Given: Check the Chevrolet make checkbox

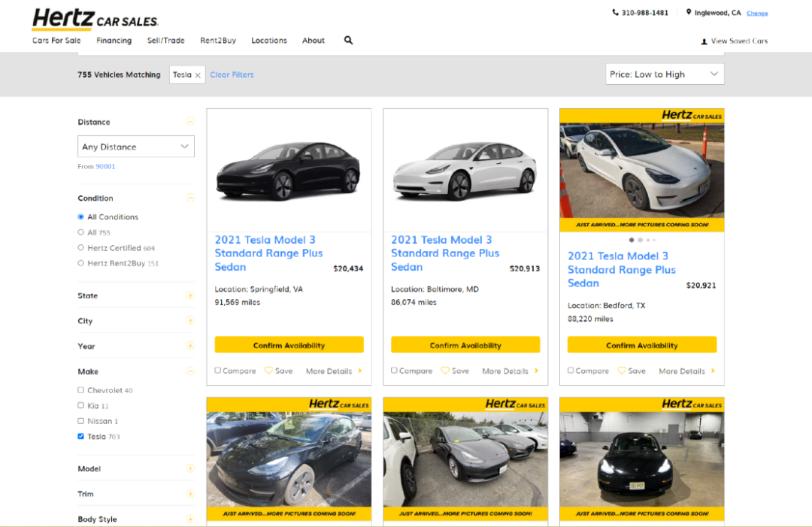Looking at the screenshot, I should coord(80,390).
